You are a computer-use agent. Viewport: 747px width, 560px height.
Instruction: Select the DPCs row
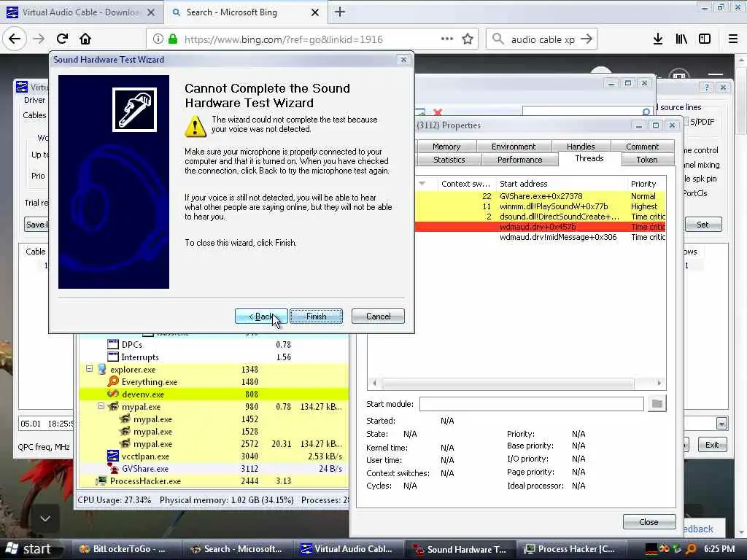pos(214,344)
